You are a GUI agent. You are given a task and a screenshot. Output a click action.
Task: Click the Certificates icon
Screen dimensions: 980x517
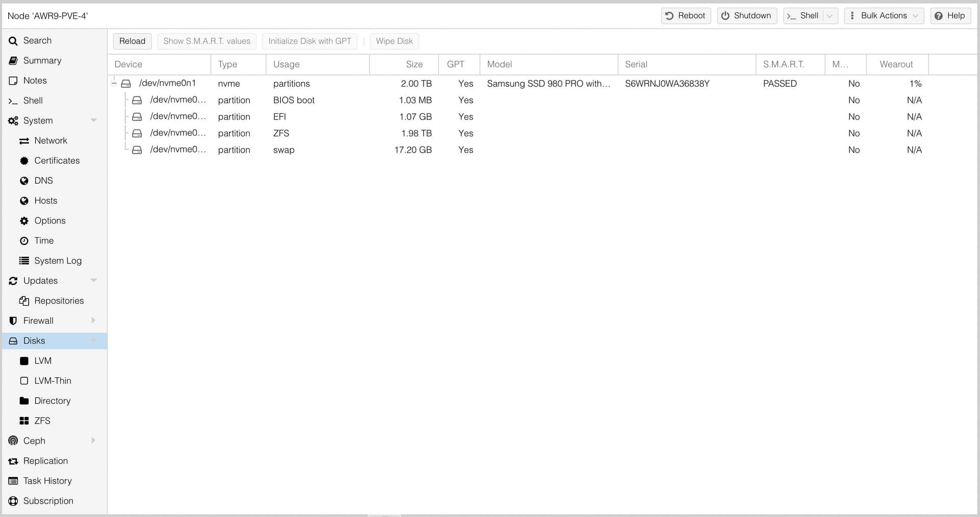[x=24, y=161]
